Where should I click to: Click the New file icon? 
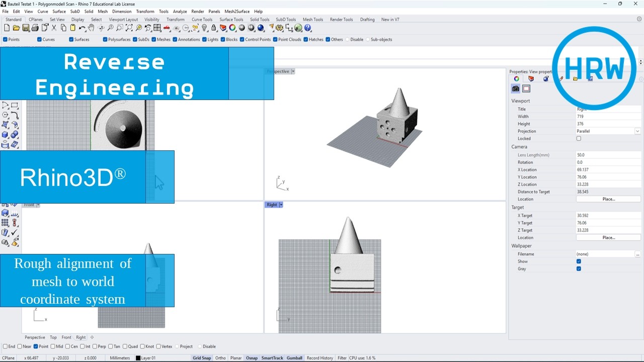(x=7, y=28)
